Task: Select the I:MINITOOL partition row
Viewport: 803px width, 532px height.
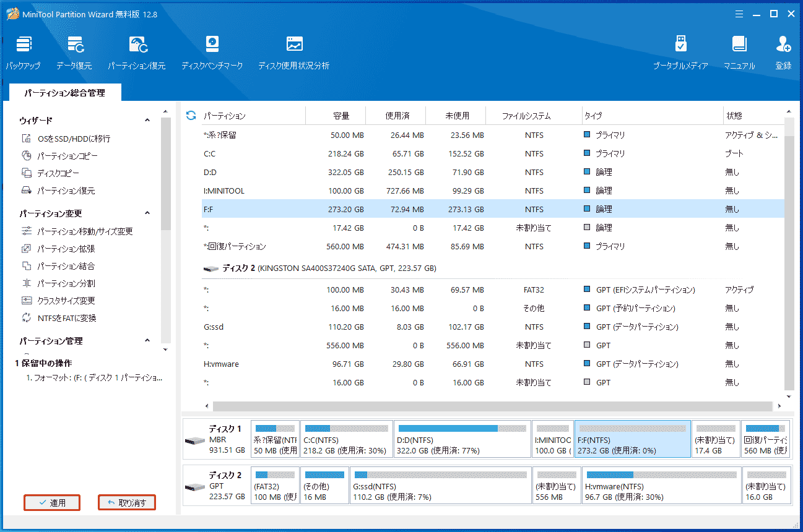Action: [x=493, y=191]
